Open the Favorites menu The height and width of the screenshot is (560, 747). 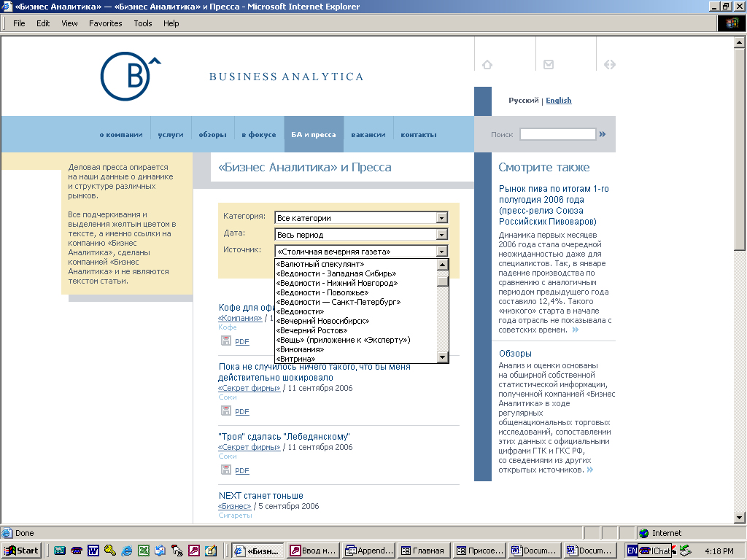coord(105,23)
